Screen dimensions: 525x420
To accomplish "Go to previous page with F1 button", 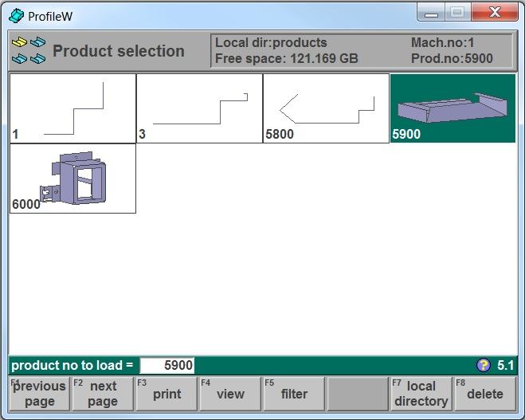I will pos(40,394).
